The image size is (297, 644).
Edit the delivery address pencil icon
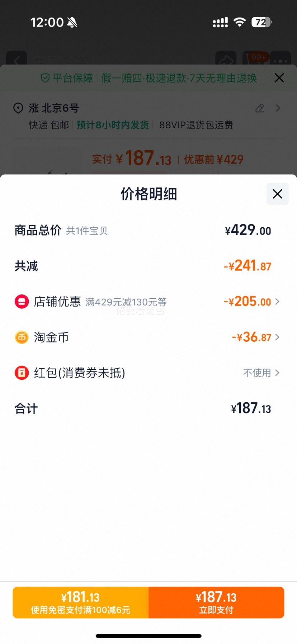coord(260,108)
